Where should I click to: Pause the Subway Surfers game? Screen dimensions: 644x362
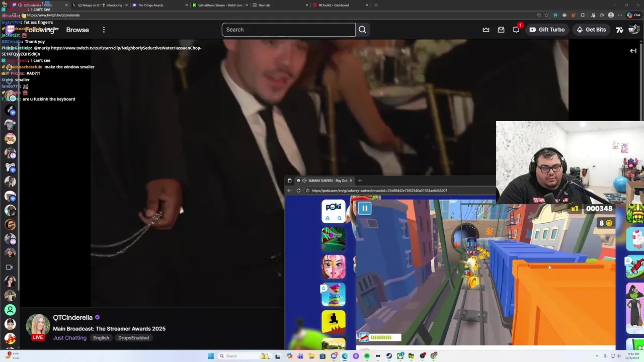coord(365,208)
